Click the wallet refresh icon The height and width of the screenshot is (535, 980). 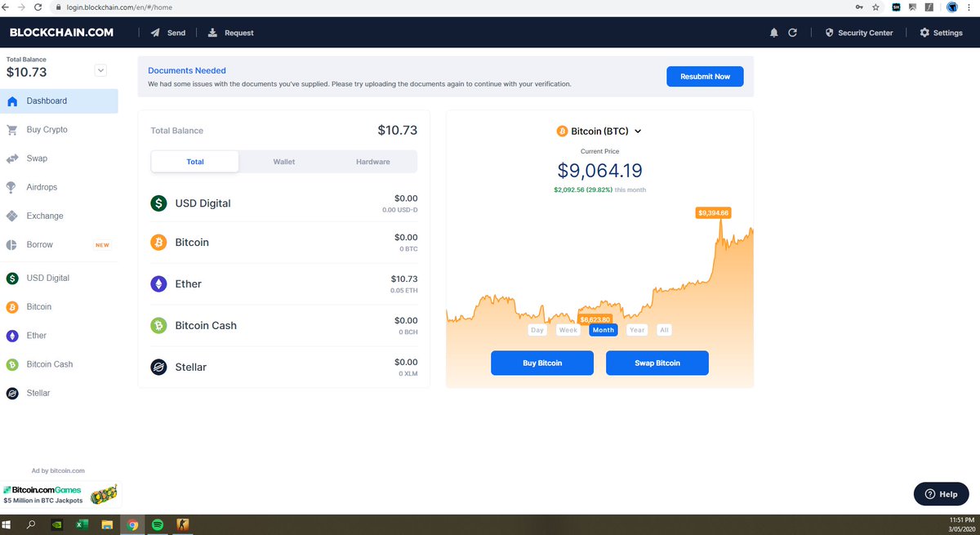pyautogui.click(x=792, y=33)
